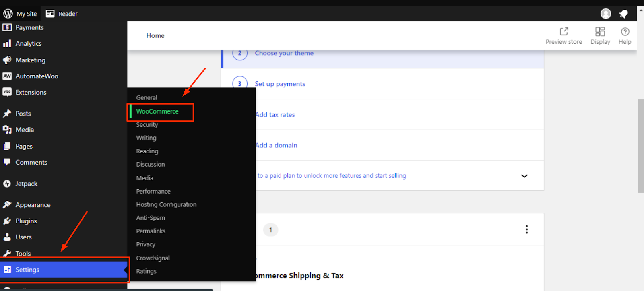The height and width of the screenshot is (291, 644).
Task: Click the Reader text link
Action: click(x=68, y=14)
